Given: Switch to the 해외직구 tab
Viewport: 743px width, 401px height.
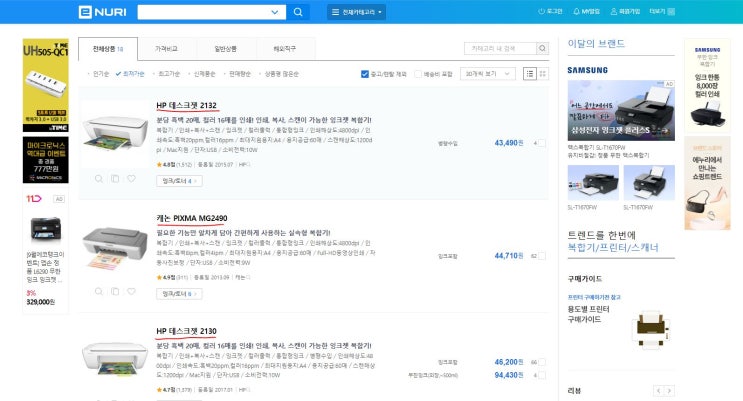Looking at the screenshot, I should click(x=285, y=49).
